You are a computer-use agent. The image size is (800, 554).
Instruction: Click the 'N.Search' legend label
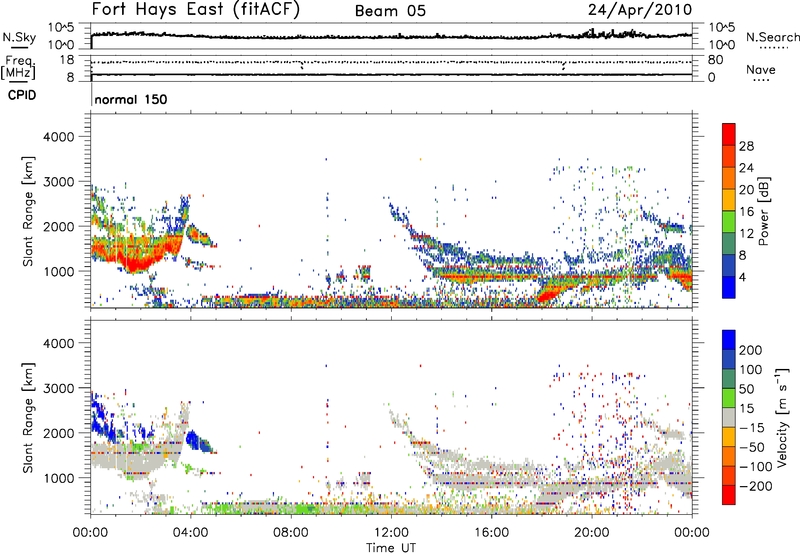773,37
